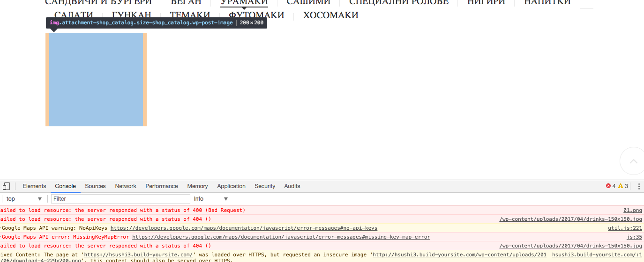Click the yellow warning count icon
The width and height of the screenshot is (644, 262).
point(621,186)
